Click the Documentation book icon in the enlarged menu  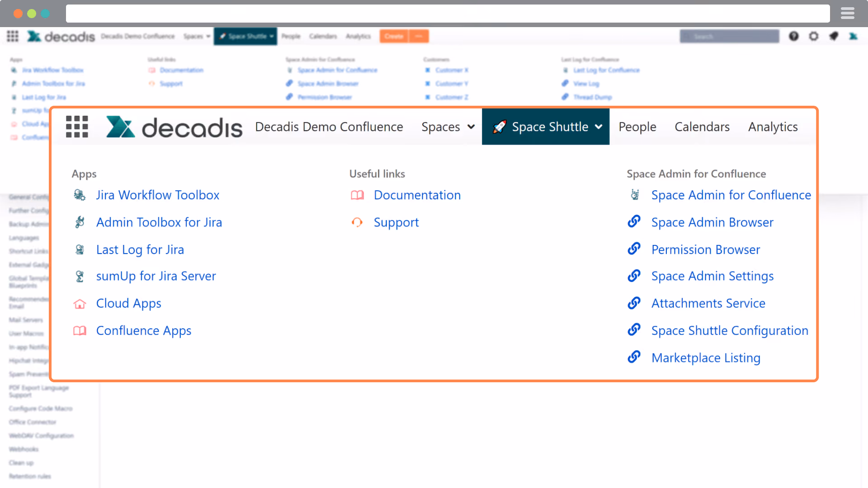[357, 195]
